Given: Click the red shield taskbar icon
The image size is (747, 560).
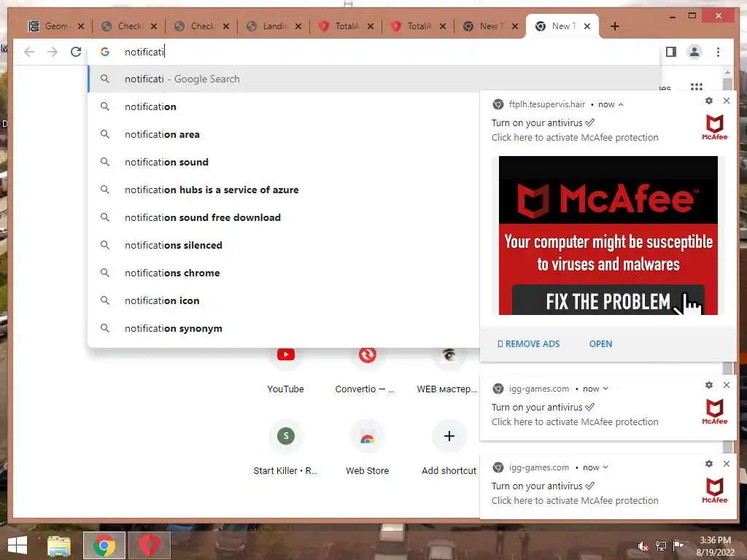Looking at the screenshot, I should pos(149,545).
